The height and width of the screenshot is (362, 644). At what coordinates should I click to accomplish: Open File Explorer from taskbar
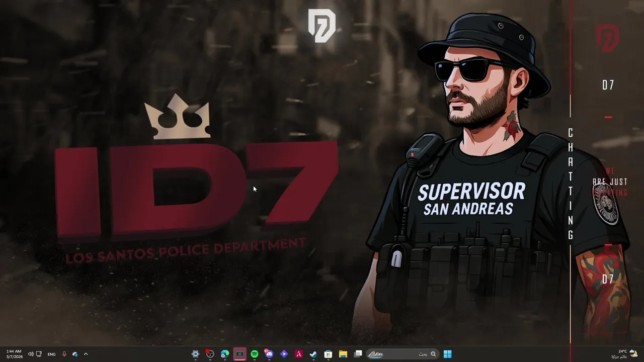tap(343, 354)
